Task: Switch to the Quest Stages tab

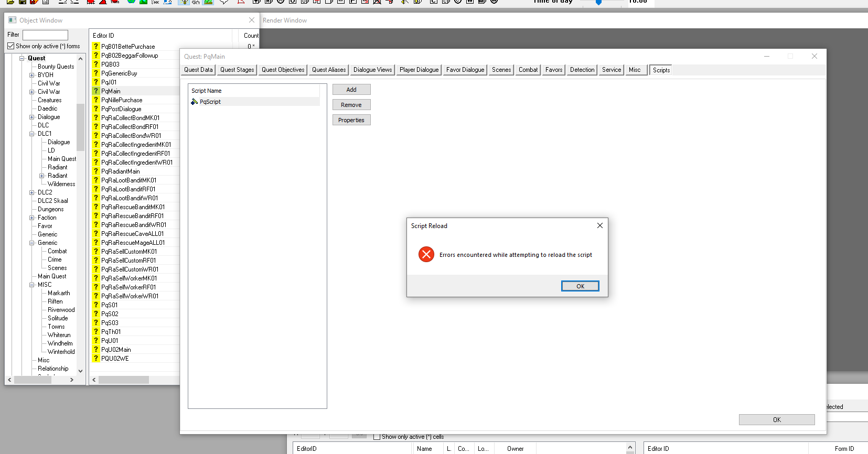Action: (x=237, y=70)
